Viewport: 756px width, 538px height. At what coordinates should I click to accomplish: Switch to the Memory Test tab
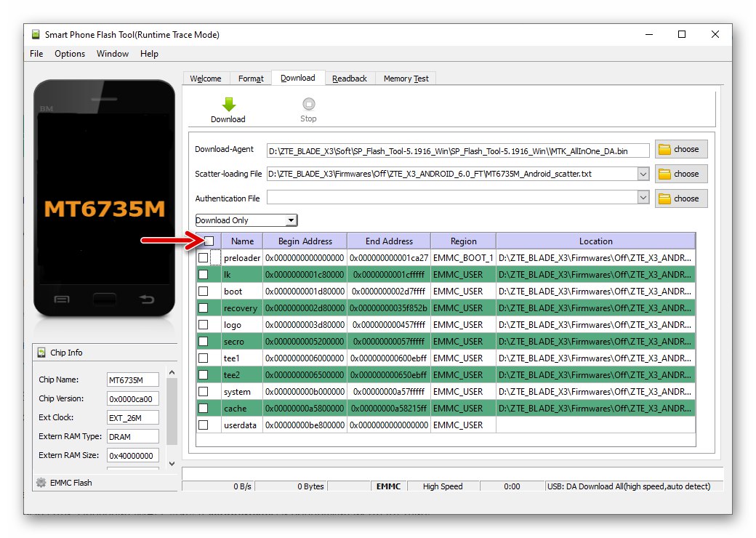tap(406, 79)
